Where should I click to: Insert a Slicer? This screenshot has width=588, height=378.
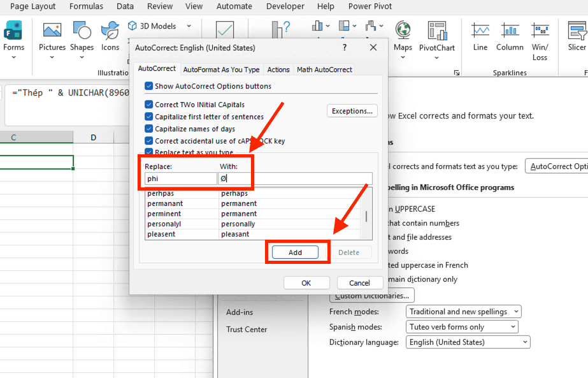click(x=577, y=31)
